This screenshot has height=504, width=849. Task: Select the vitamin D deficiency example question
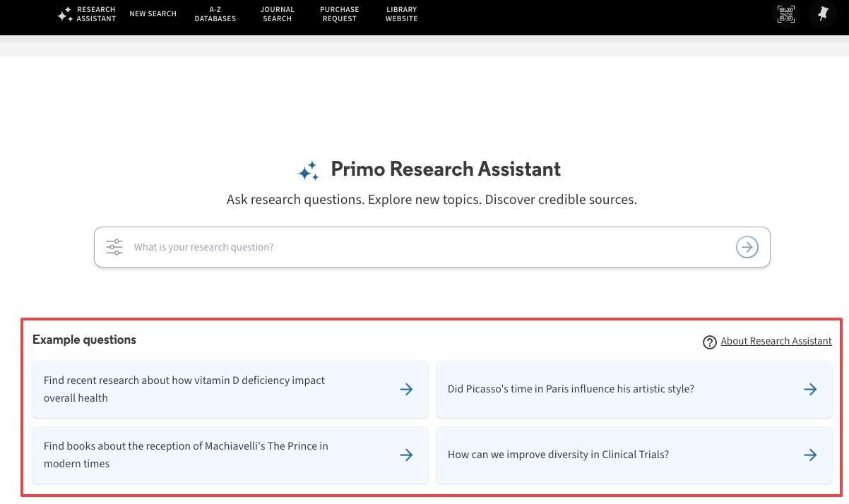click(x=212, y=389)
